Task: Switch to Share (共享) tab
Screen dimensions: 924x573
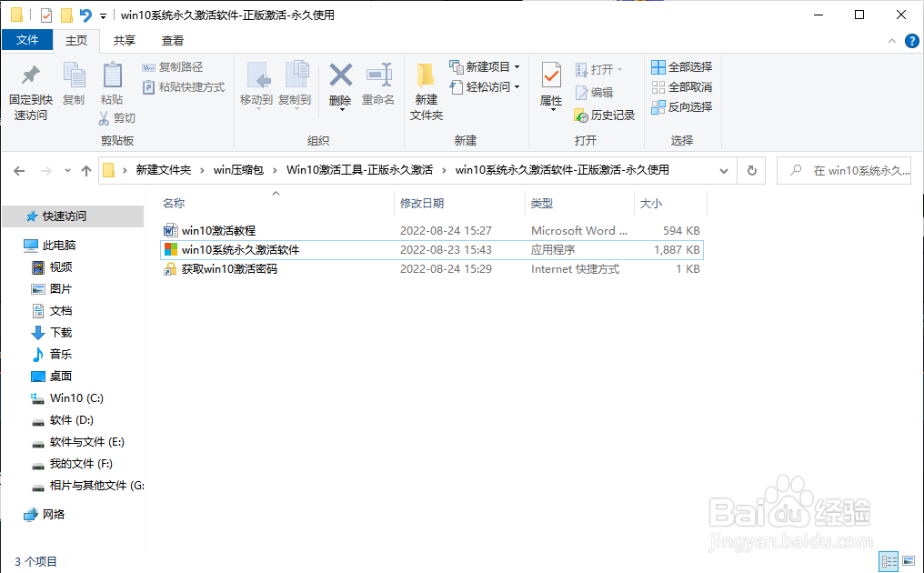Action: 125,40
